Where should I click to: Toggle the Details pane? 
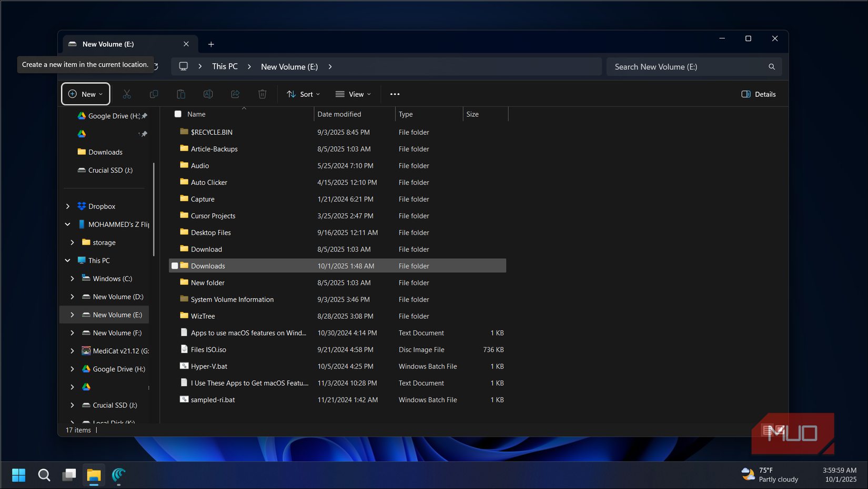(758, 94)
